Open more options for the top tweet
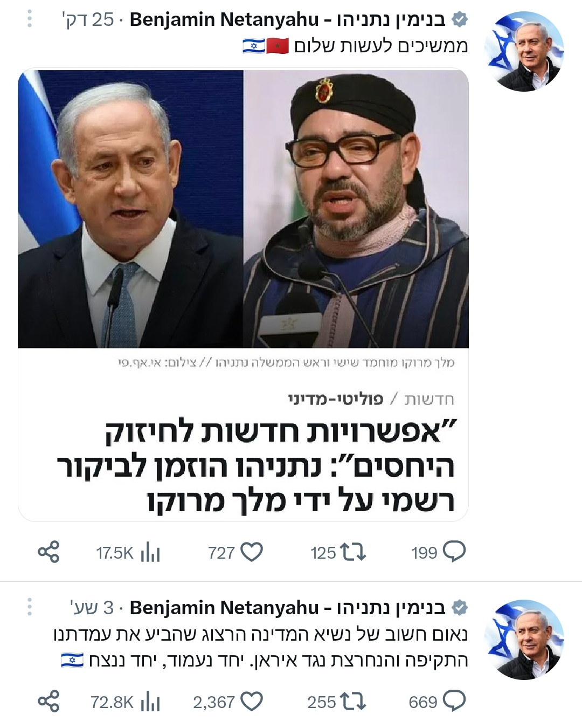The image size is (582, 728). 30,19
